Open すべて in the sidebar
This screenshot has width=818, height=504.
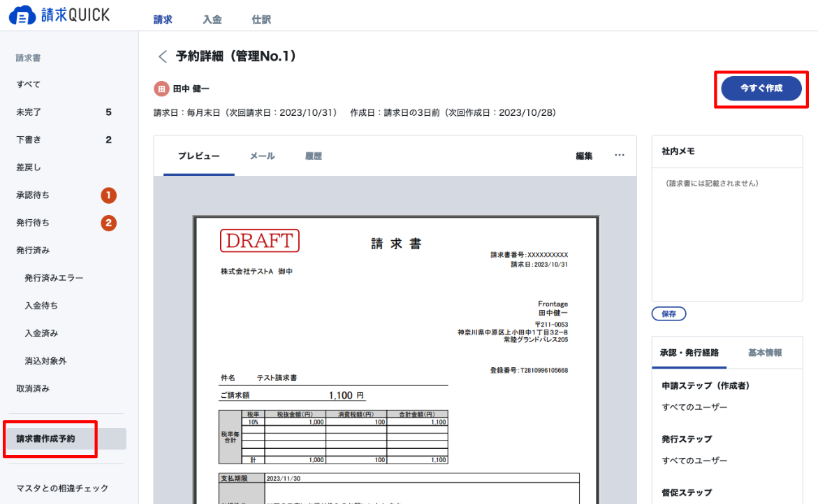28,84
